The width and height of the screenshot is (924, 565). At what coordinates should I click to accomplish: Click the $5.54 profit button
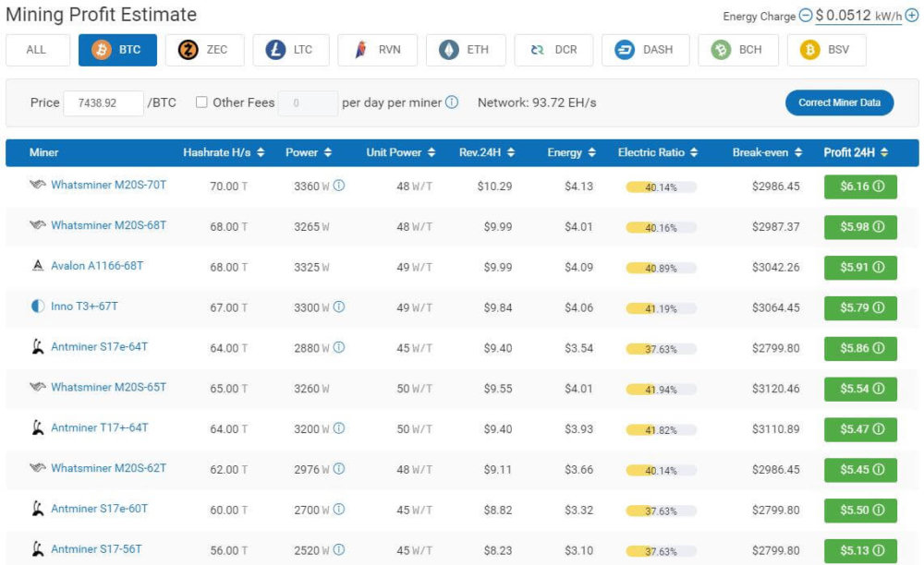click(x=860, y=389)
